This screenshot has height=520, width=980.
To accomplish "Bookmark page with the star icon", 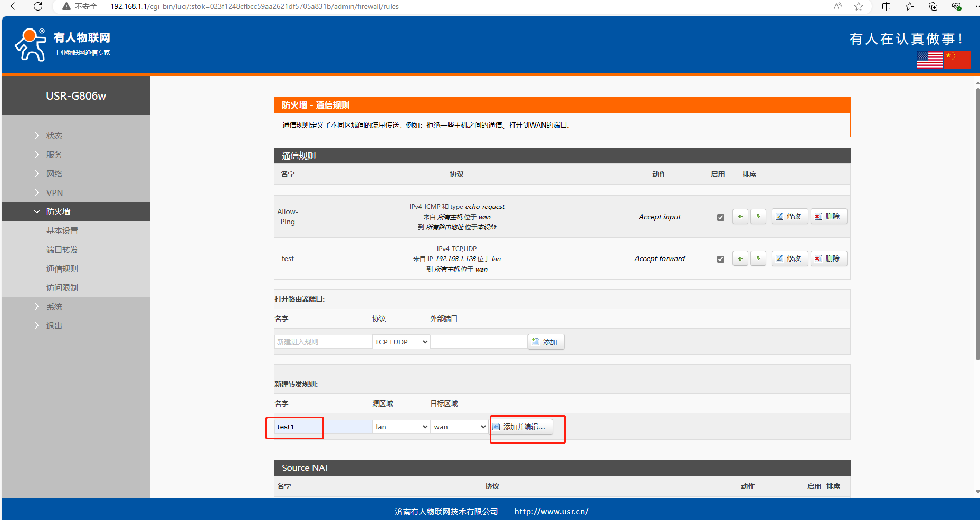I will [859, 6].
